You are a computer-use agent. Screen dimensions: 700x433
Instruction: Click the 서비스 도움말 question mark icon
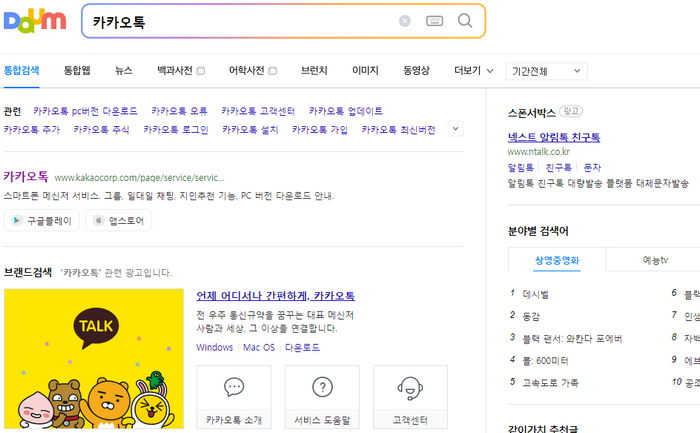tap(322, 387)
